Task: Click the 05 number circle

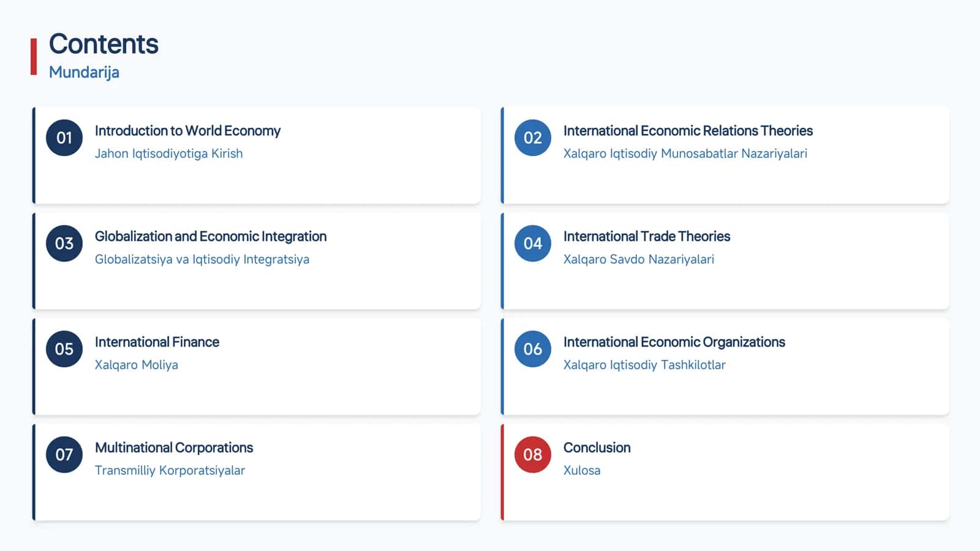Action: pos(64,349)
